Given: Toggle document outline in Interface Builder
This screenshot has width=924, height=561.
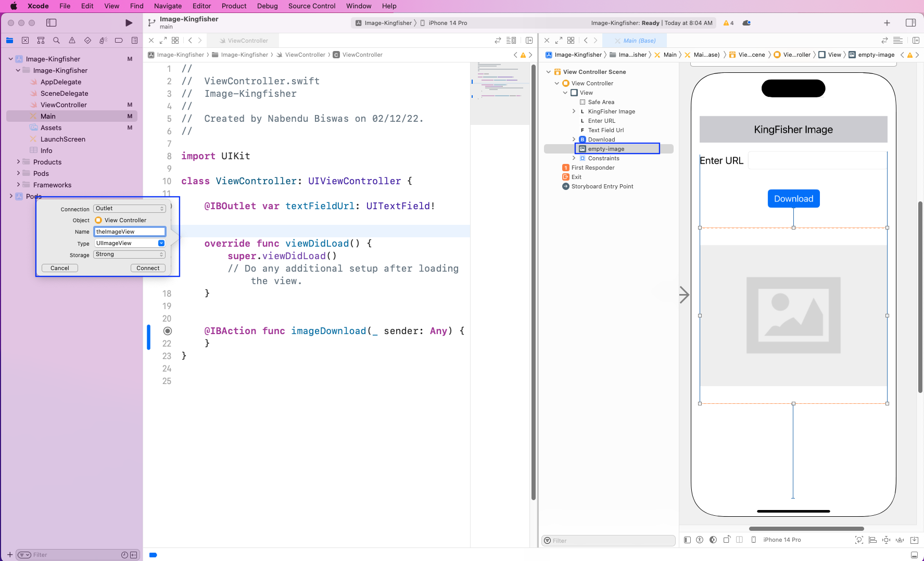Looking at the screenshot, I should 687,540.
